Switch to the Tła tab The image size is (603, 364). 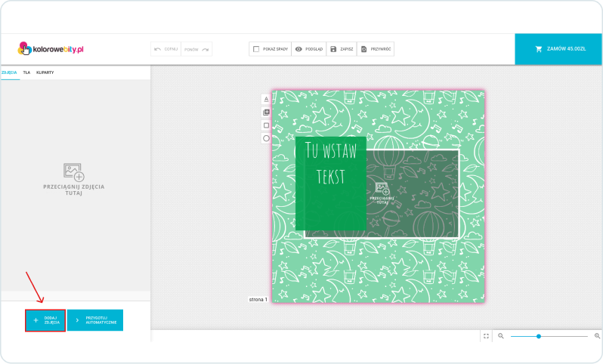click(x=26, y=72)
